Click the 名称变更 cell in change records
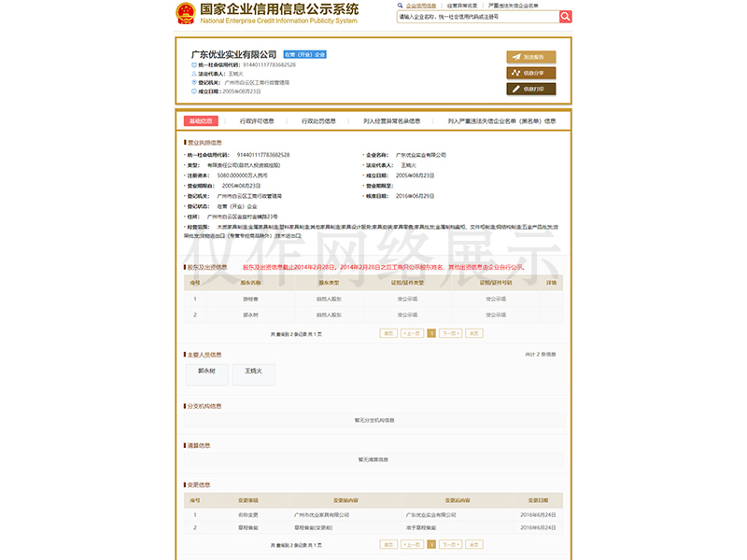 pyautogui.click(x=248, y=515)
